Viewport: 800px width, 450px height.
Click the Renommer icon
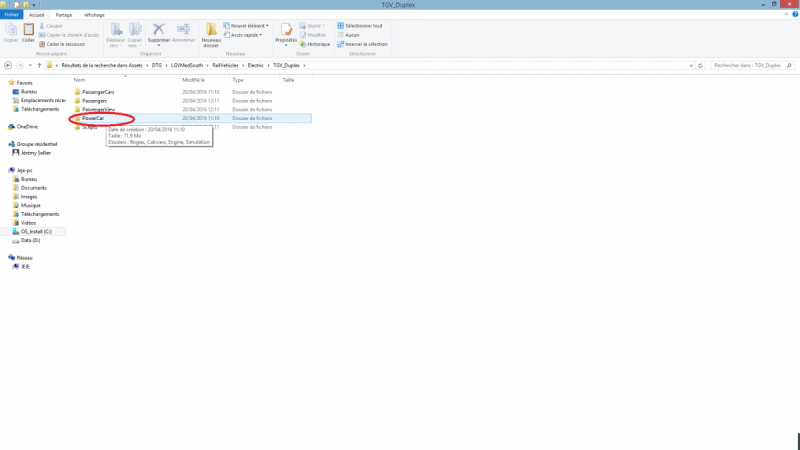[x=183, y=30]
